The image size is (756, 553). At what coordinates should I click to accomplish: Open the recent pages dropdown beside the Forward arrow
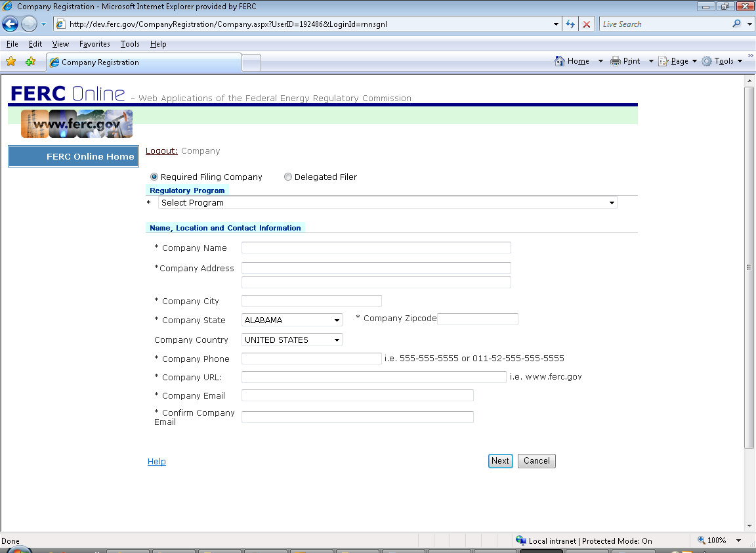click(43, 24)
